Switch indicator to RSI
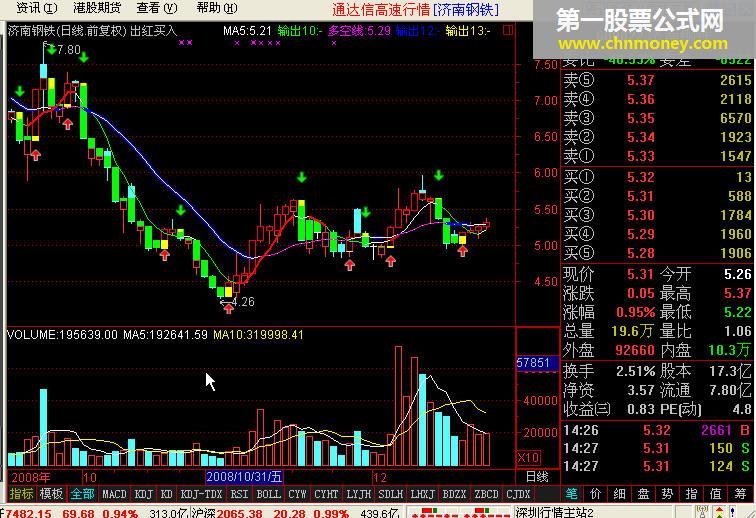This screenshot has height=518, width=756. [x=239, y=494]
